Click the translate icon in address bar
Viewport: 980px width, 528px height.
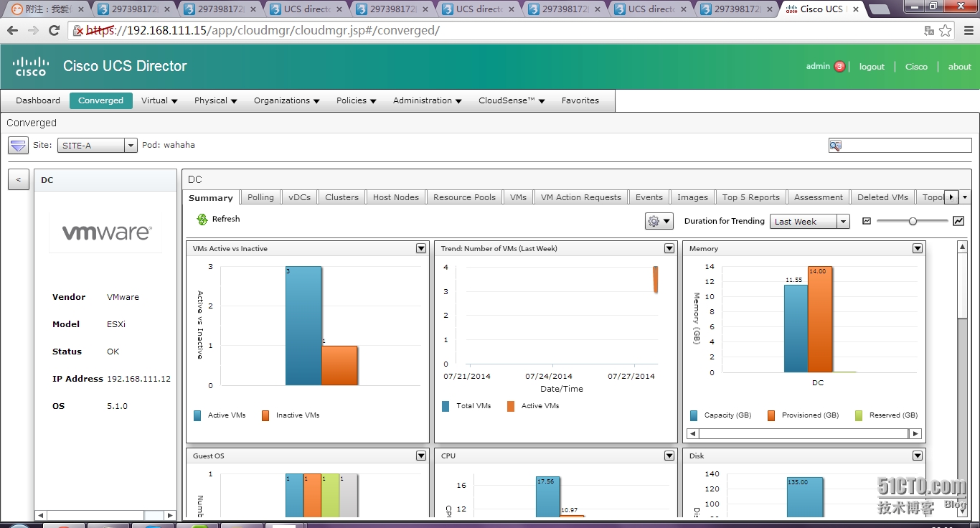(929, 31)
